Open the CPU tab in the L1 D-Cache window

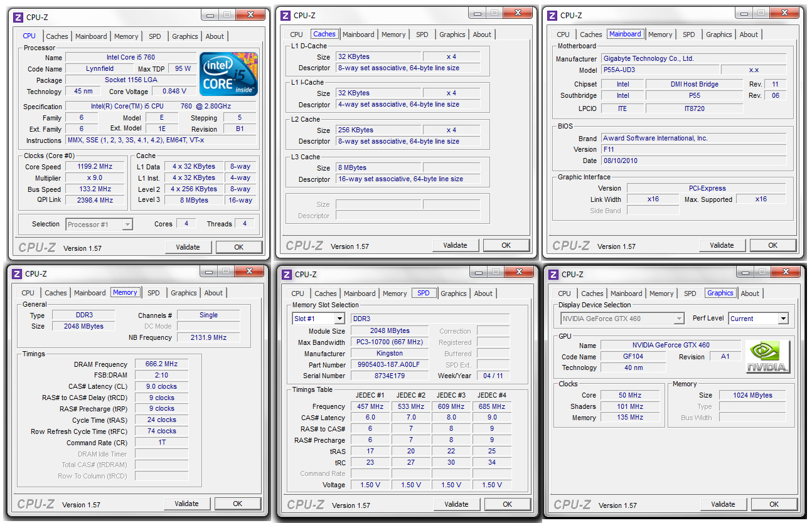pos(297,34)
